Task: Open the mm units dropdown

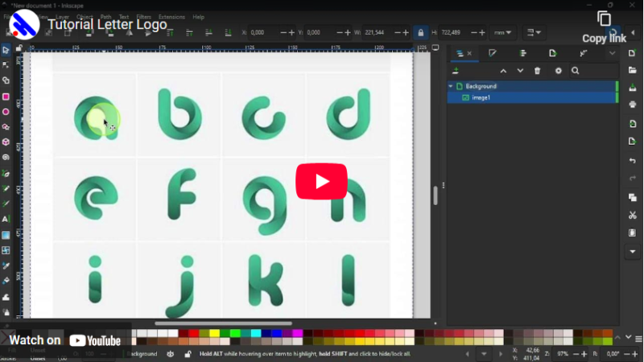Action: (x=502, y=32)
